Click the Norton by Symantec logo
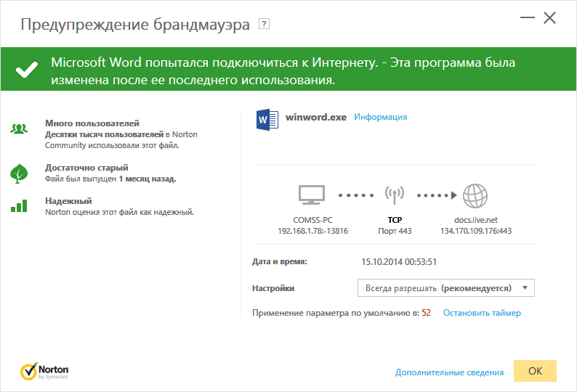577x392 pixels. tap(44, 372)
